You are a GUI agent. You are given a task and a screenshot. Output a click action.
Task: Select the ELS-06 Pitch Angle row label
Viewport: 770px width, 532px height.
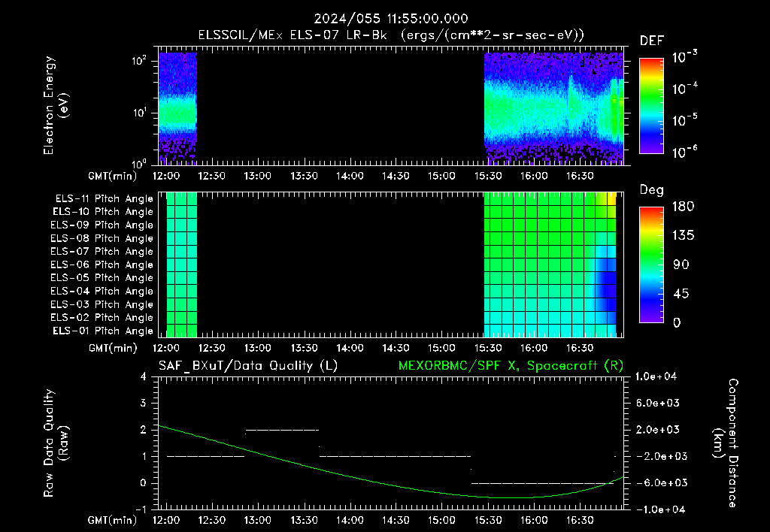click(102, 264)
